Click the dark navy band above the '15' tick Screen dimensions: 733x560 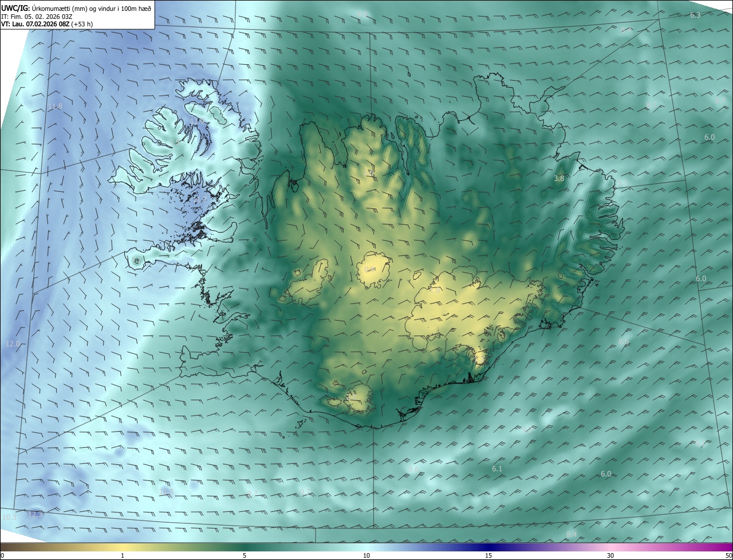click(488, 547)
